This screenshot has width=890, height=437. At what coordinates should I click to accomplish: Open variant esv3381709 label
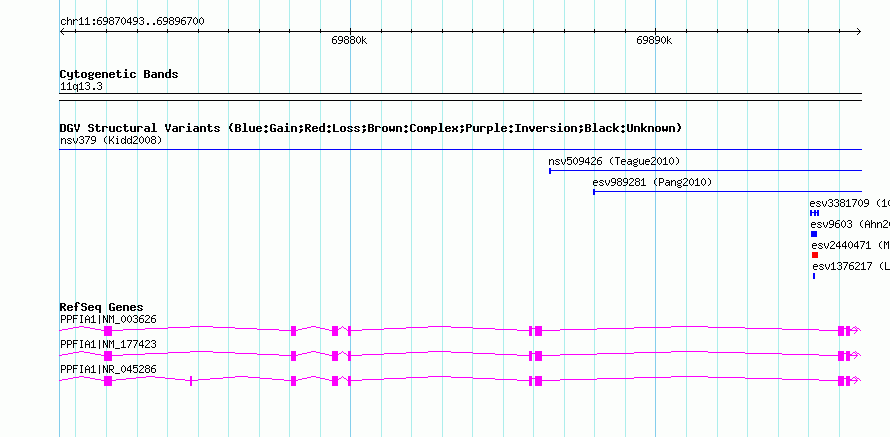tap(839, 203)
